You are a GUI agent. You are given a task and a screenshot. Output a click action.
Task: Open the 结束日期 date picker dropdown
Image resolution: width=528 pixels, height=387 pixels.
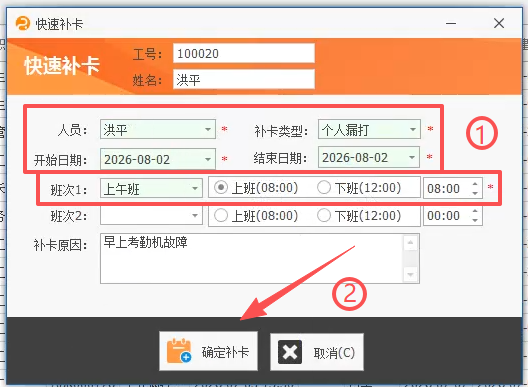pos(412,157)
